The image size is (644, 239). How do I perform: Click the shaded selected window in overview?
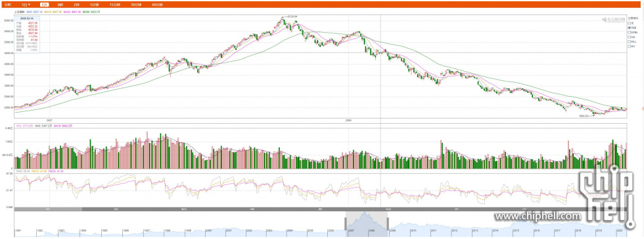pyautogui.click(x=367, y=224)
